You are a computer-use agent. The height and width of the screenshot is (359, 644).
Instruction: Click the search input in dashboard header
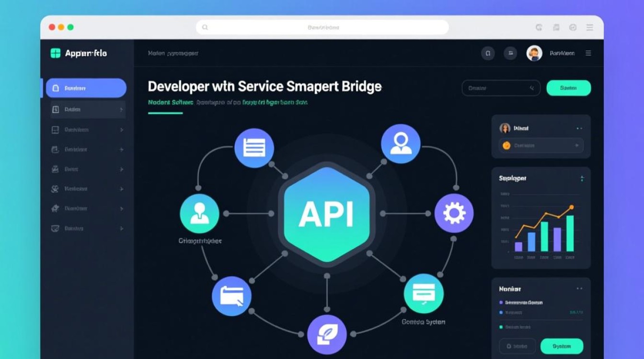point(500,88)
